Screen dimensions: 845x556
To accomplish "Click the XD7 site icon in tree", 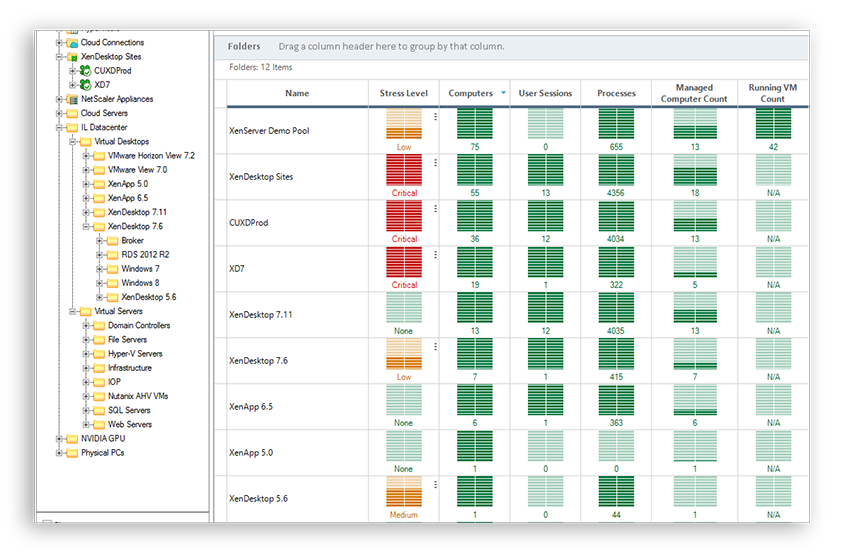I will 85,85.
